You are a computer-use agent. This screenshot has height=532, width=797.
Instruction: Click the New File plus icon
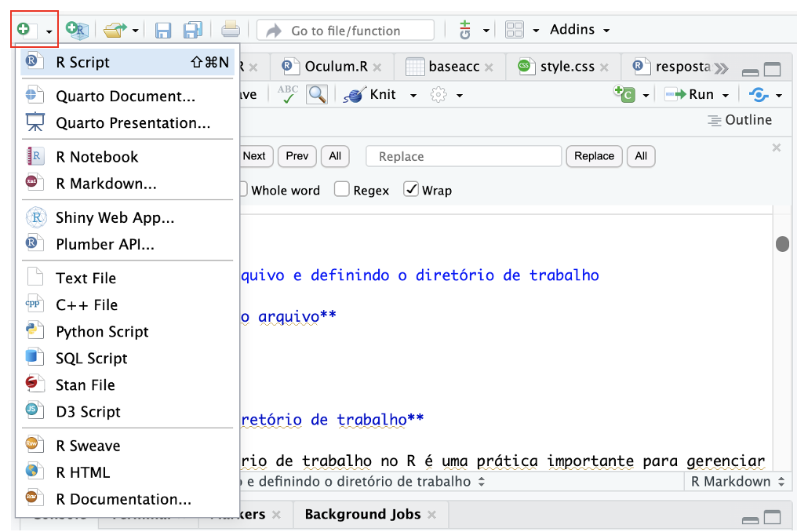point(26,31)
